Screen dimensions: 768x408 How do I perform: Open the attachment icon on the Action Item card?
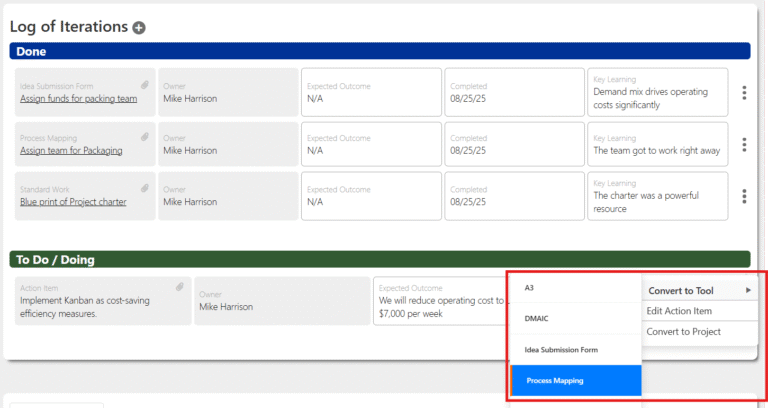point(180,287)
